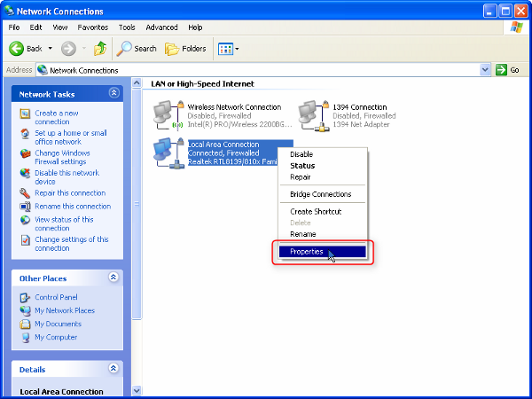The height and width of the screenshot is (399, 532).
Task: Click Repair this connection link
Action: (x=70, y=193)
